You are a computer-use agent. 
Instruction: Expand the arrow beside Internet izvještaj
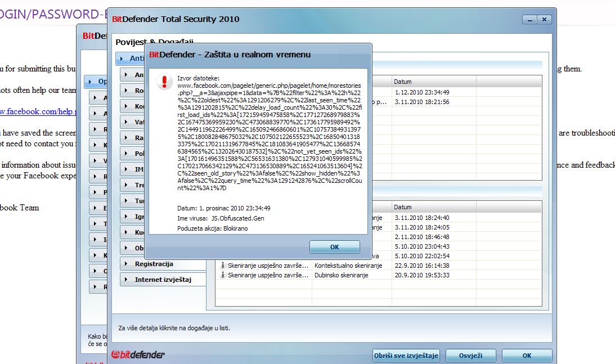[x=126, y=279]
